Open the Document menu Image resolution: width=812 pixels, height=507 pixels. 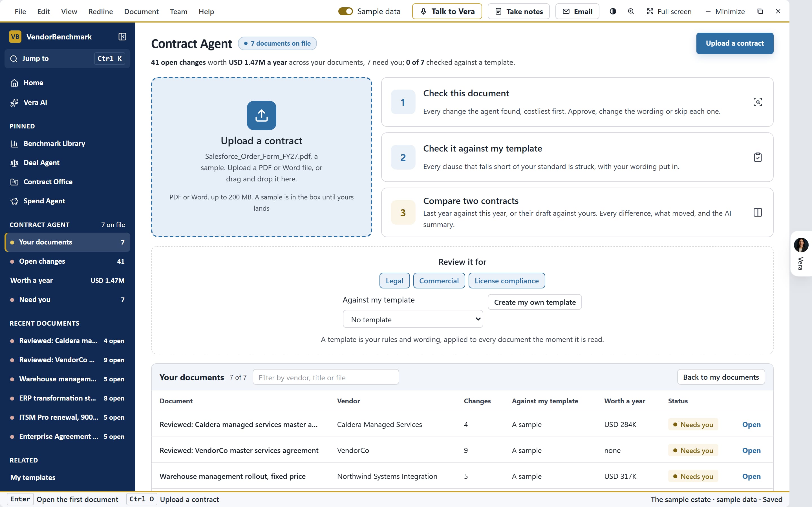141,11
